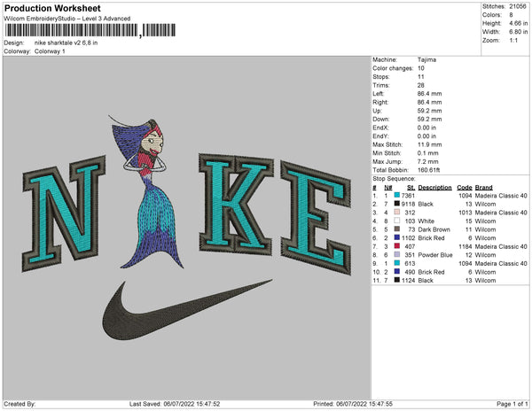Pick the Powder Blue color swatch
This screenshot has height=411, width=532.
pos(397,254)
